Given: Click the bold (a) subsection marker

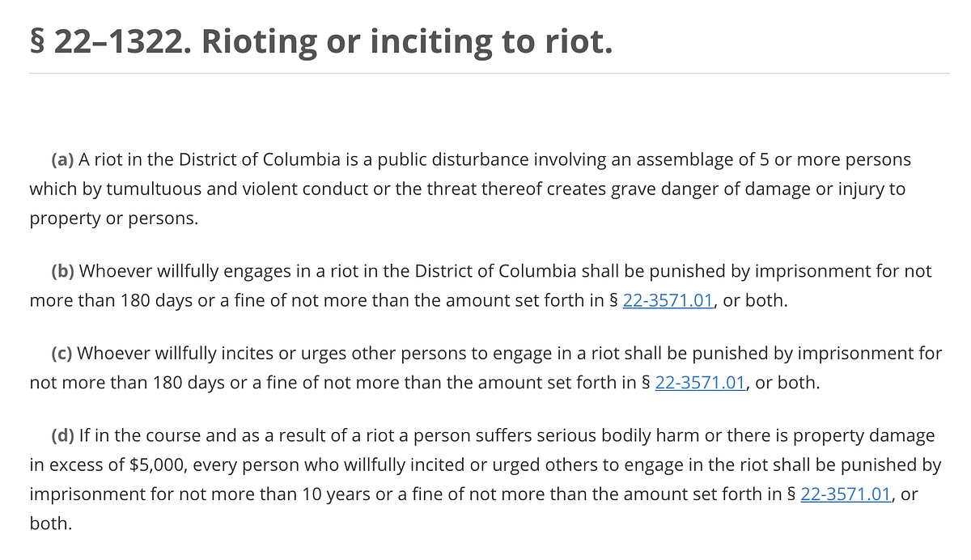Looking at the screenshot, I should pos(62,159).
